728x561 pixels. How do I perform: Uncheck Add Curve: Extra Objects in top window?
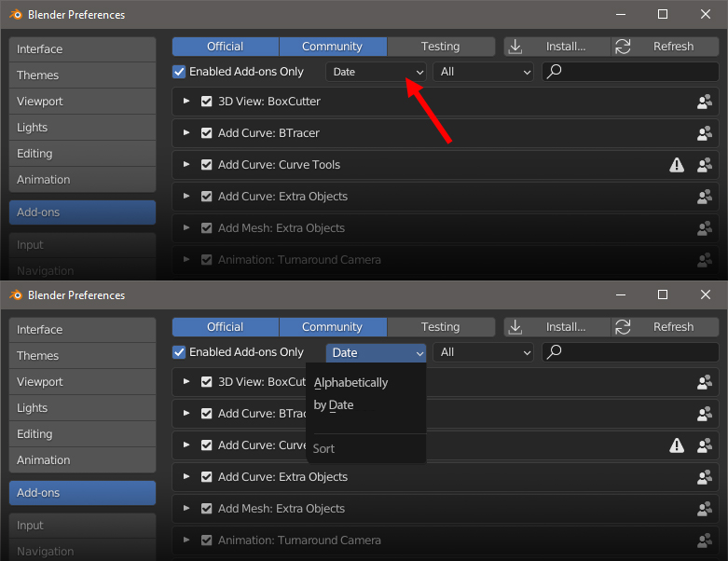pyautogui.click(x=207, y=197)
